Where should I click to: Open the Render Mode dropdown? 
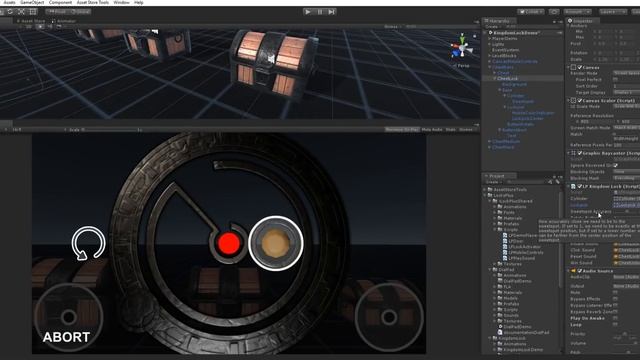[627, 73]
